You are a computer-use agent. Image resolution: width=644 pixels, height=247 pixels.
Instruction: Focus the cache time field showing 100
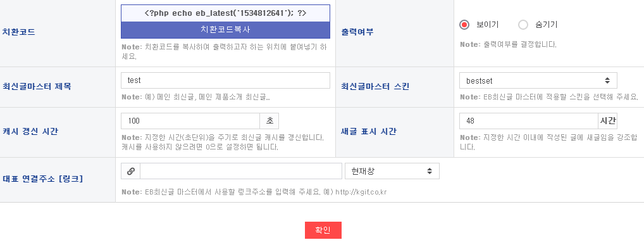190,121
